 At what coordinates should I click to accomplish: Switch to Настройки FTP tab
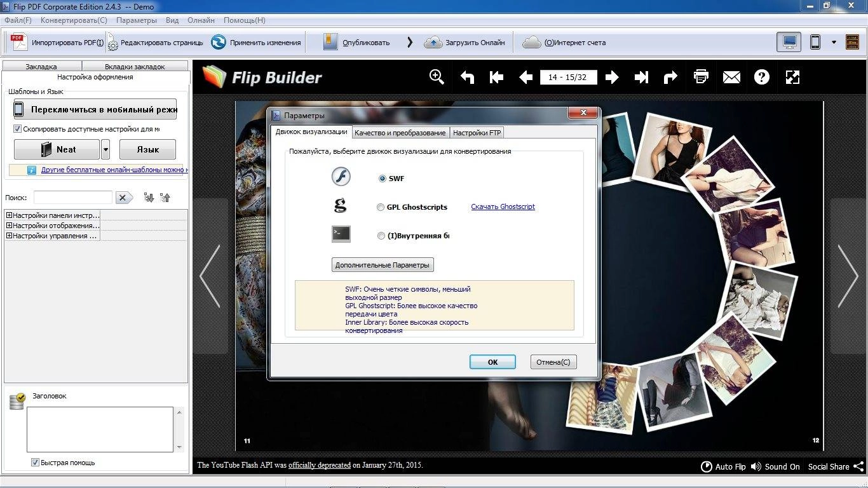point(477,133)
